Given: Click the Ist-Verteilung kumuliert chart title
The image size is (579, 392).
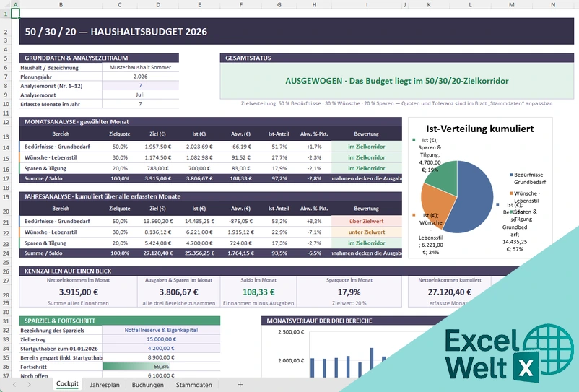Looking at the screenshot, I should pos(479,129).
